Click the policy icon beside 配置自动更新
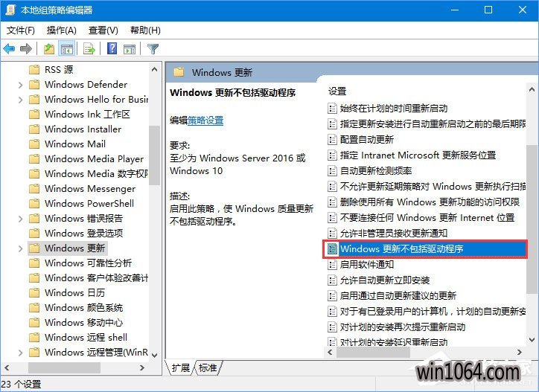The height and width of the screenshot is (392, 539). point(332,140)
